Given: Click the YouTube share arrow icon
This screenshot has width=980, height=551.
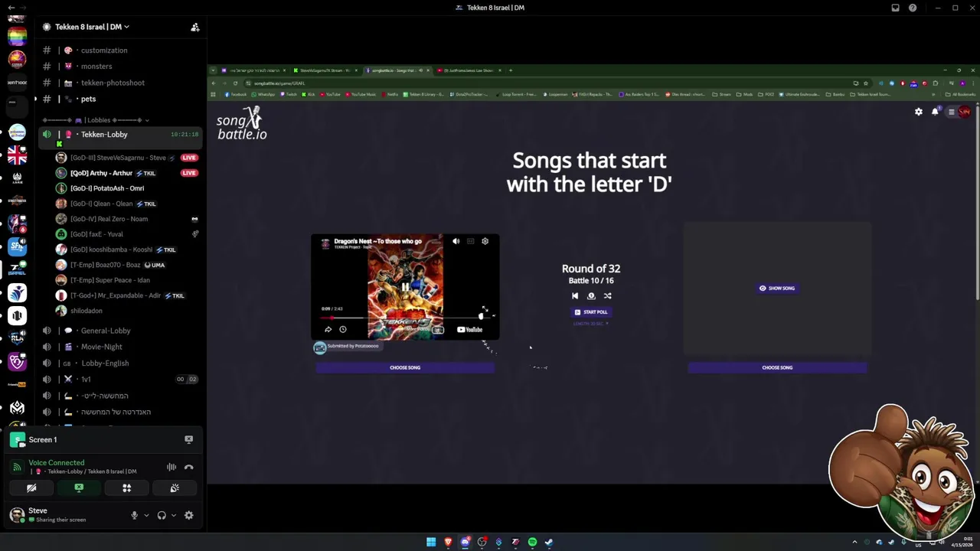Looking at the screenshot, I should coord(328,329).
